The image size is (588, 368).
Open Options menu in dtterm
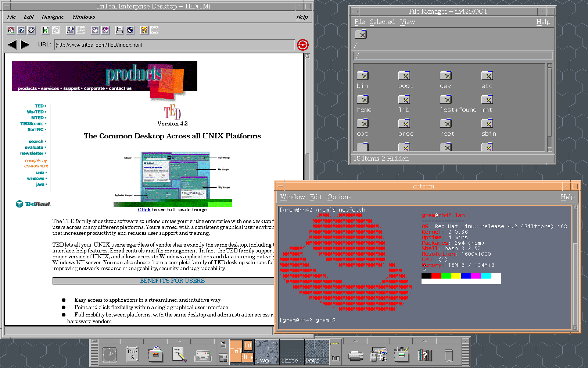[339, 197]
